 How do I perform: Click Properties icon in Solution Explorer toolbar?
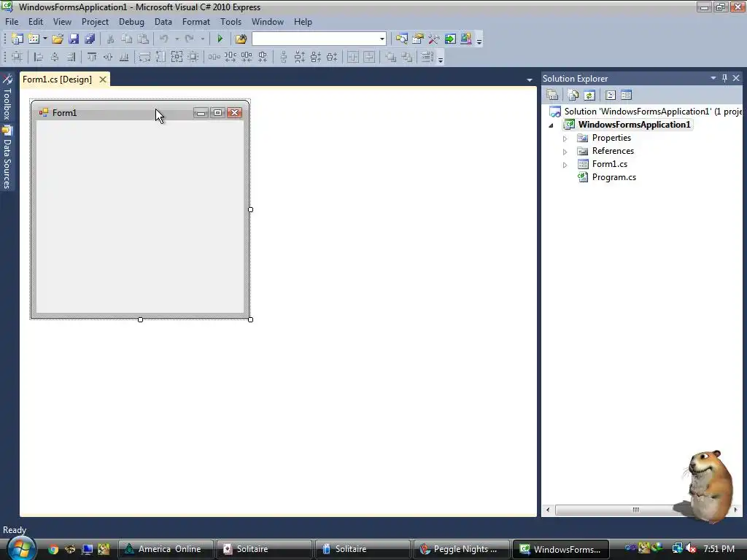tap(553, 95)
